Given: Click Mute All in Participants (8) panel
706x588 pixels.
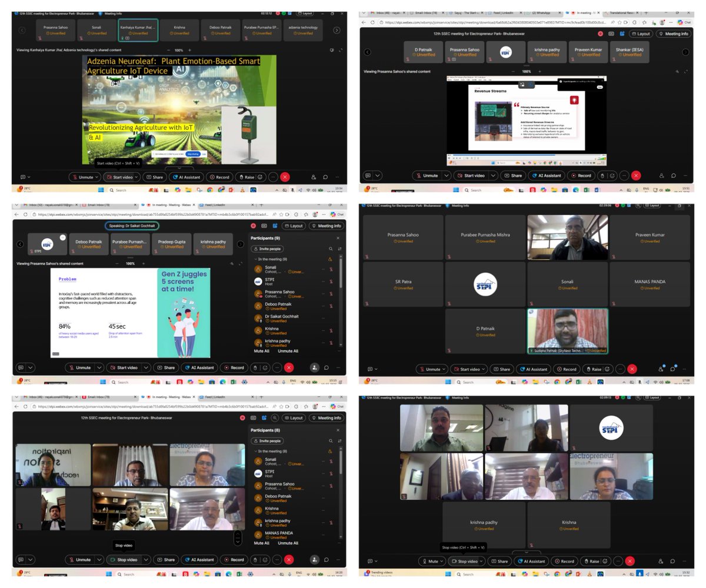Looking at the screenshot, I should click(x=262, y=543).
